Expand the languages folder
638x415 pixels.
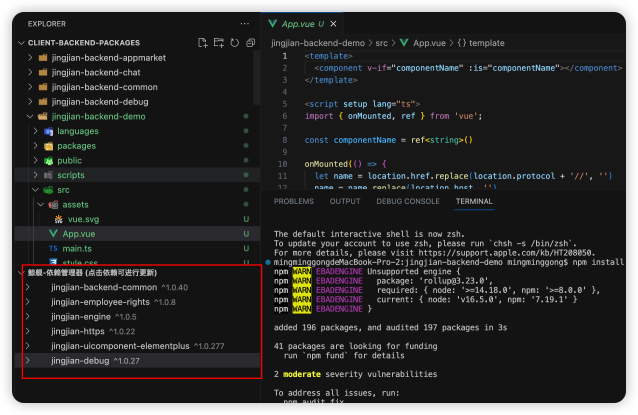(77, 131)
